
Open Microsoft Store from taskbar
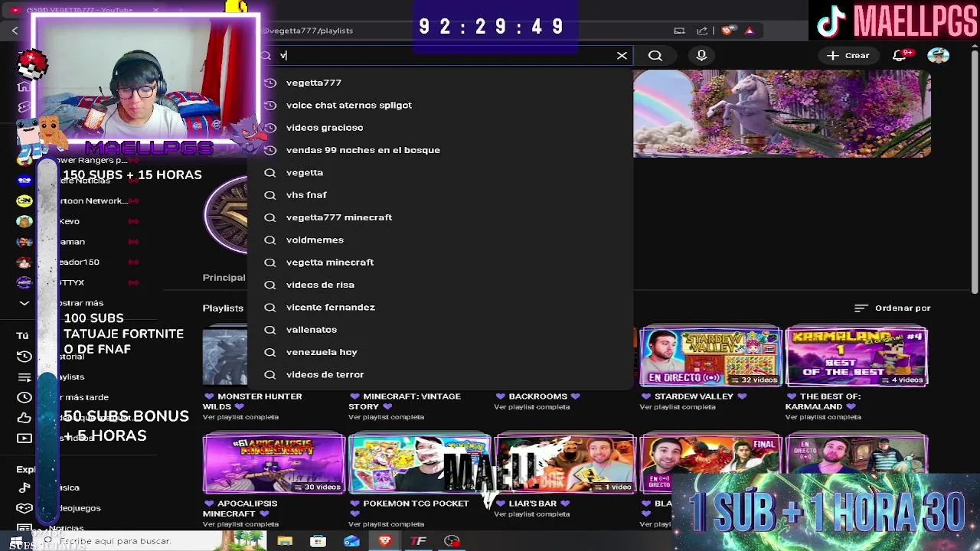tap(318, 541)
